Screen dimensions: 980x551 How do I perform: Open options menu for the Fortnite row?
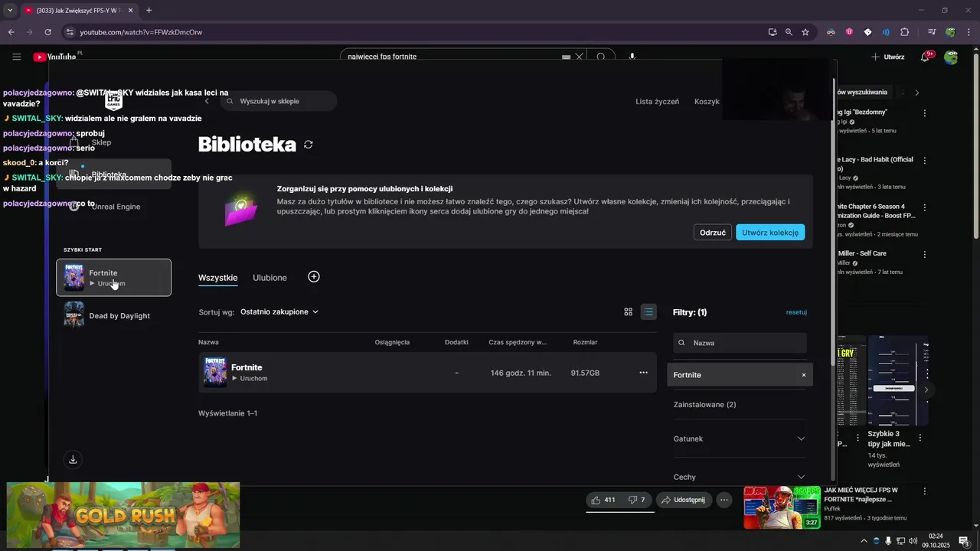click(x=644, y=373)
